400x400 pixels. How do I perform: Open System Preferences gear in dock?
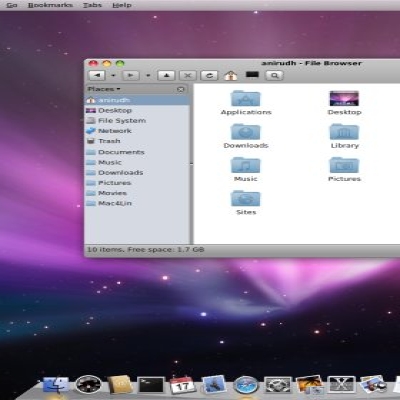[x=277, y=385]
